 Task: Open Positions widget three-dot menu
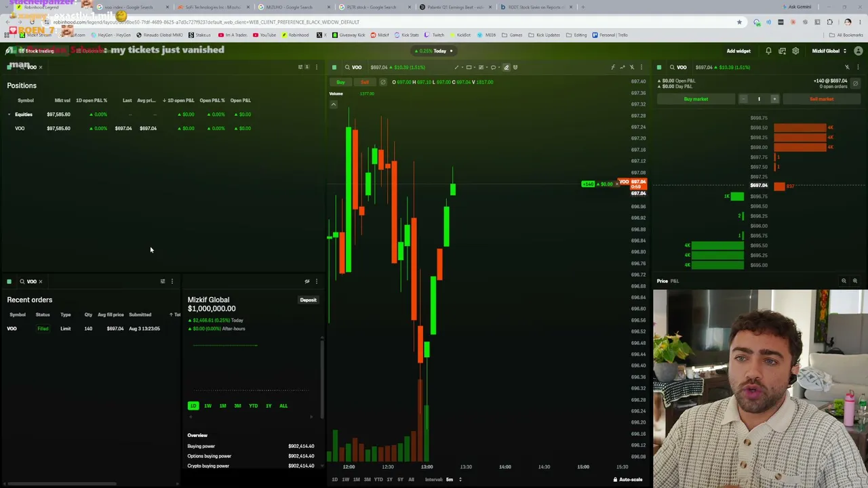point(316,67)
